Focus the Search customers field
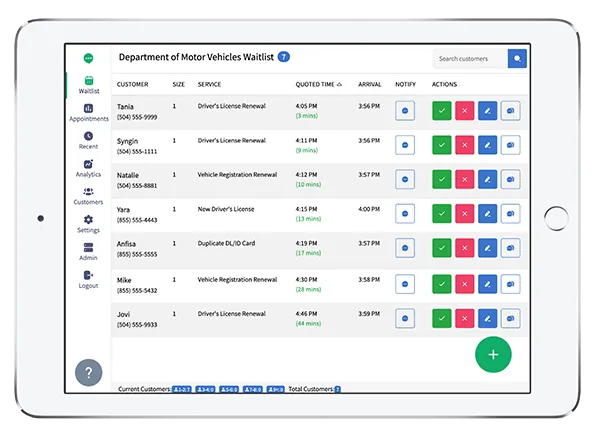The height and width of the screenshot is (440, 600). tap(470, 59)
